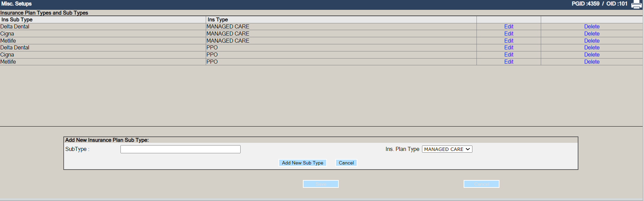The height and width of the screenshot is (201, 644).
Task: Edit the Metlife PPO row
Action: click(509, 62)
